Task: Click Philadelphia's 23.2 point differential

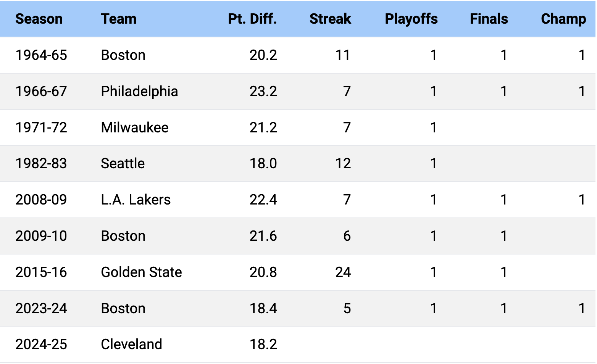Action: click(x=263, y=91)
